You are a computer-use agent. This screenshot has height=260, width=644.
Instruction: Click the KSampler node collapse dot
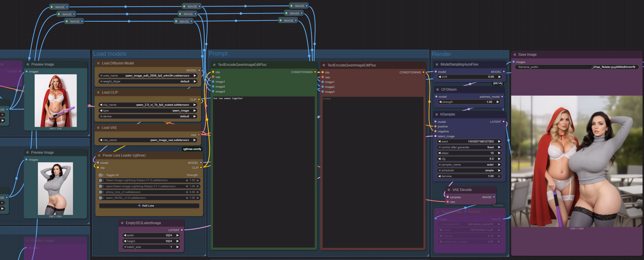pos(437,114)
